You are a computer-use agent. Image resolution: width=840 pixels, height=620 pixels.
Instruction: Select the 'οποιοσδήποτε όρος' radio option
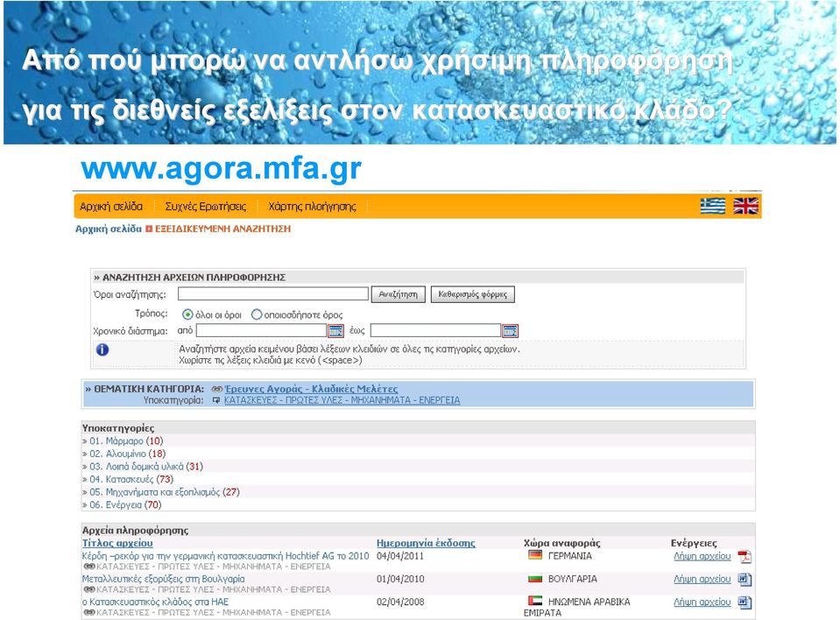[x=257, y=315]
